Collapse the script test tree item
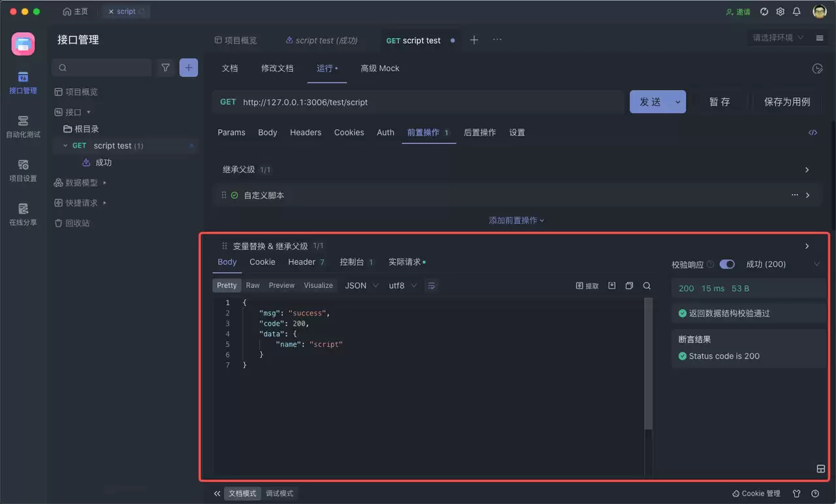 [x=65, y=146]
